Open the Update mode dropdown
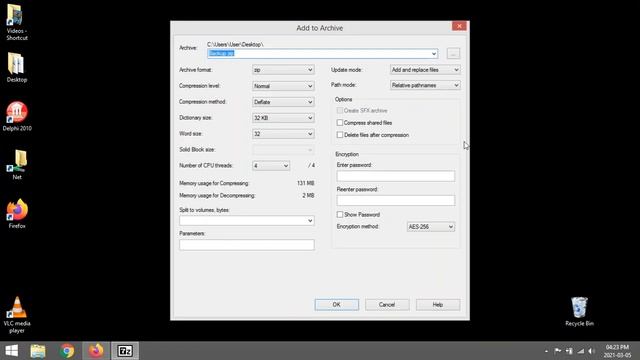640x360 pixels. pos(425,70)
